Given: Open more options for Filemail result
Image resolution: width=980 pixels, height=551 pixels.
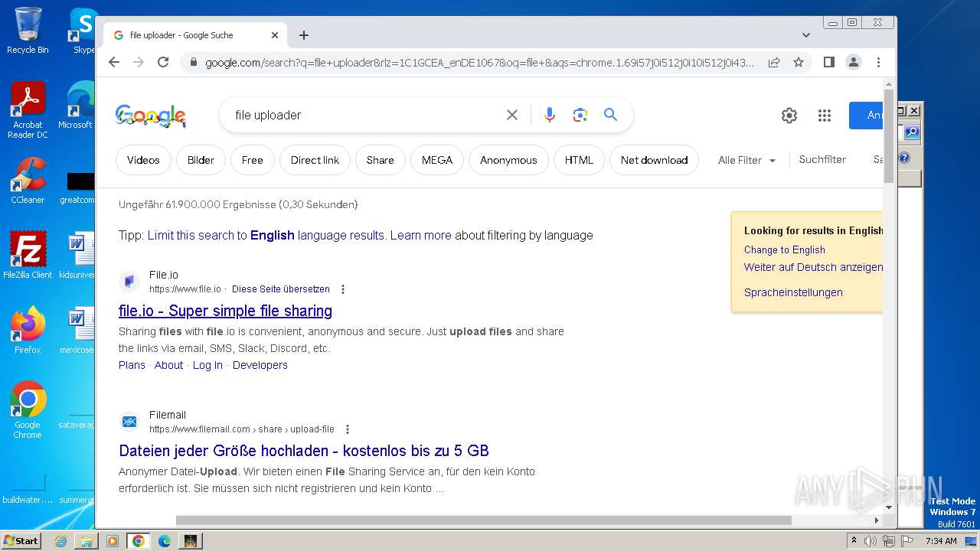Looking at the screenshot, I should pos(348,429).
